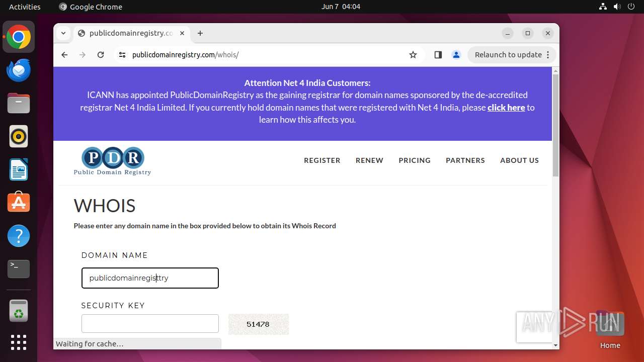Click the Activities button
Viewport: 644px width, 362px height.
[x=25, y=7]
